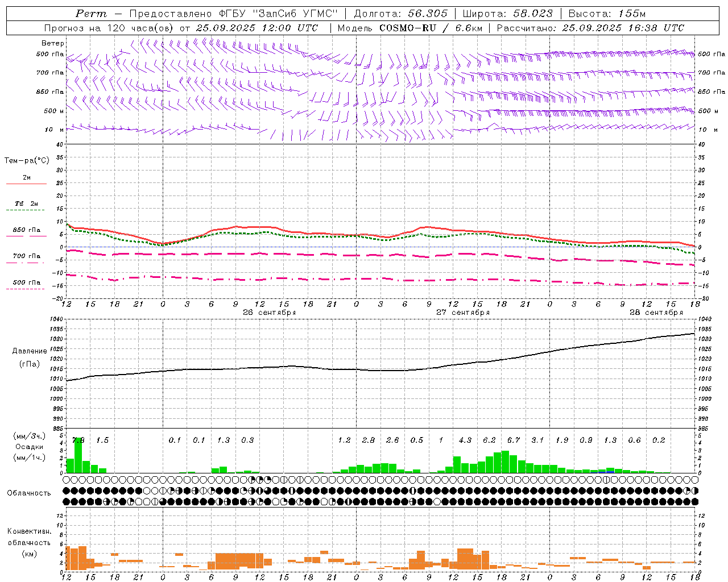Click the 1.2 precipitation total value
Viewport: 728px width, 582px height.
click(x=344, y=440)
